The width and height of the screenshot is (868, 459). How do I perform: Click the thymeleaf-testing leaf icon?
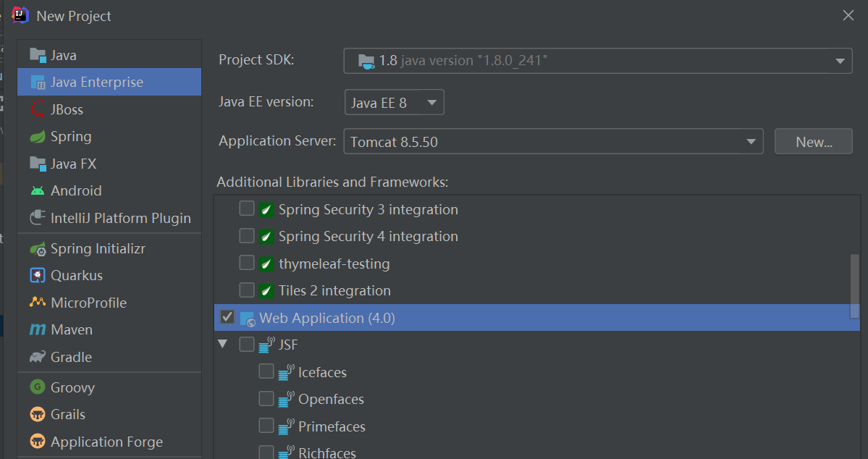tap(267, 264)
